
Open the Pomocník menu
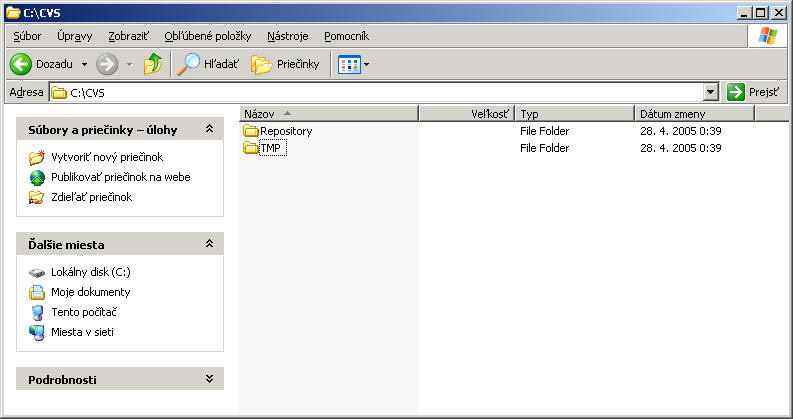point(346,36)
